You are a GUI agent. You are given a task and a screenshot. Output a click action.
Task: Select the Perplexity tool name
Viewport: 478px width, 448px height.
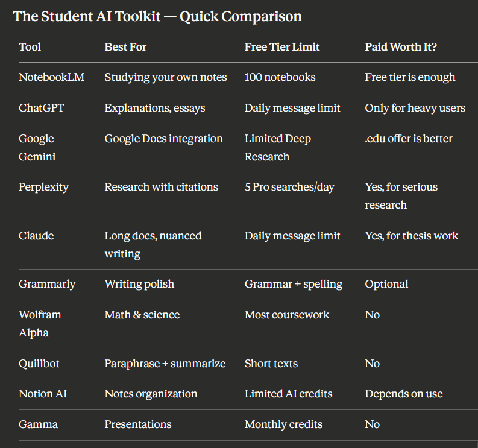(43, 187)
